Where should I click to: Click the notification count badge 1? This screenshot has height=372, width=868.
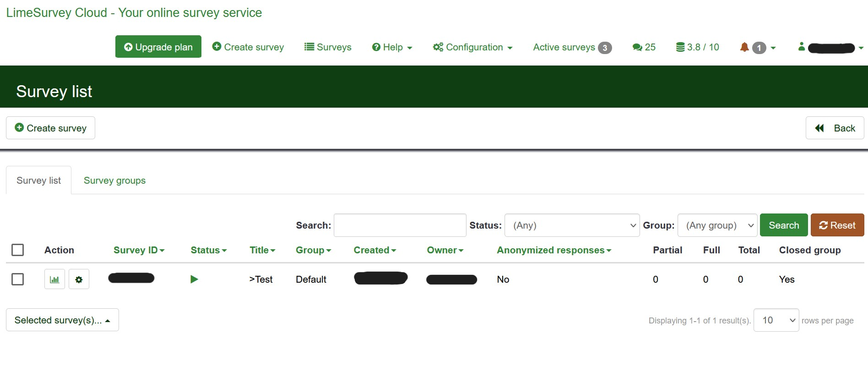coord(759,48)
